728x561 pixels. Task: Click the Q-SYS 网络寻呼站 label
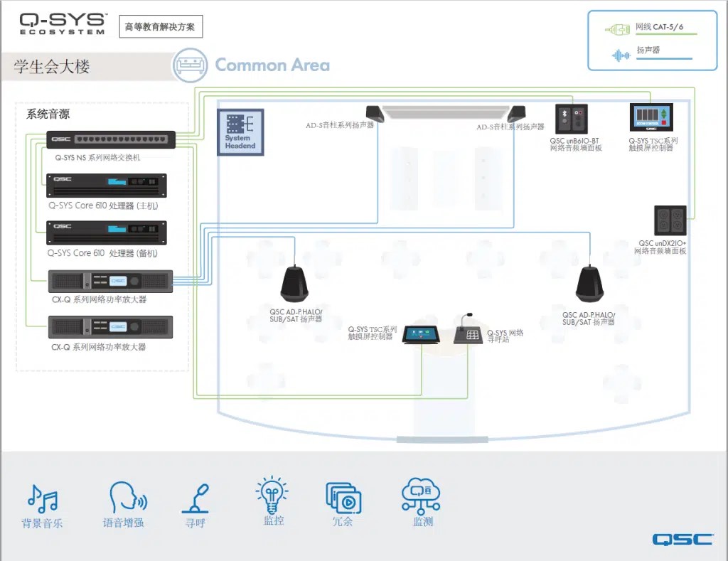(x=505, y=336)
